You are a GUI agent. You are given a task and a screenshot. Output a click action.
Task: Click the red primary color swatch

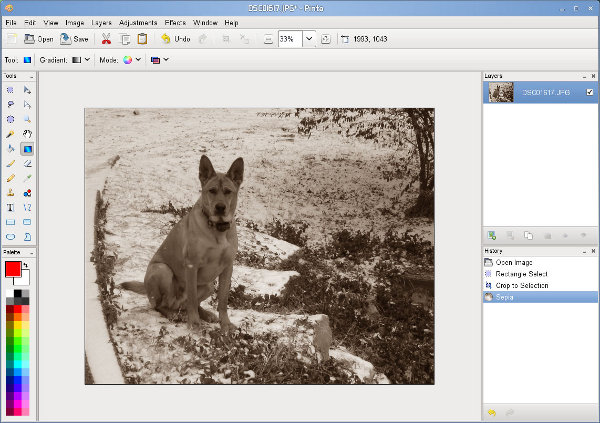13,269
